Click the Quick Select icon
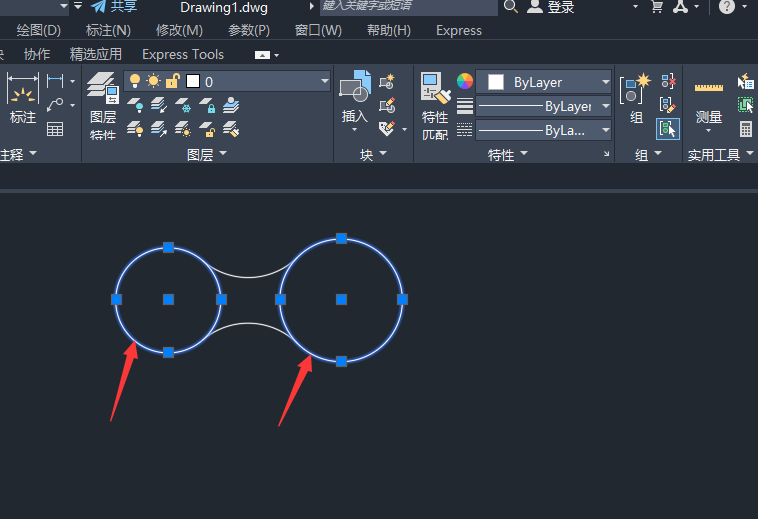The image size is (758, 519). [x=745, y=81]
